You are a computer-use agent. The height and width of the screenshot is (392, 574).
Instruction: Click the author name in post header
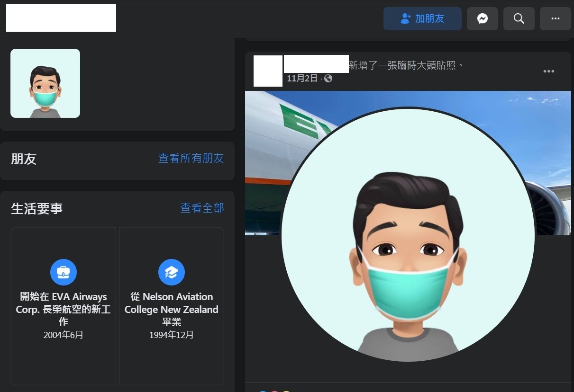pos(316,64)
